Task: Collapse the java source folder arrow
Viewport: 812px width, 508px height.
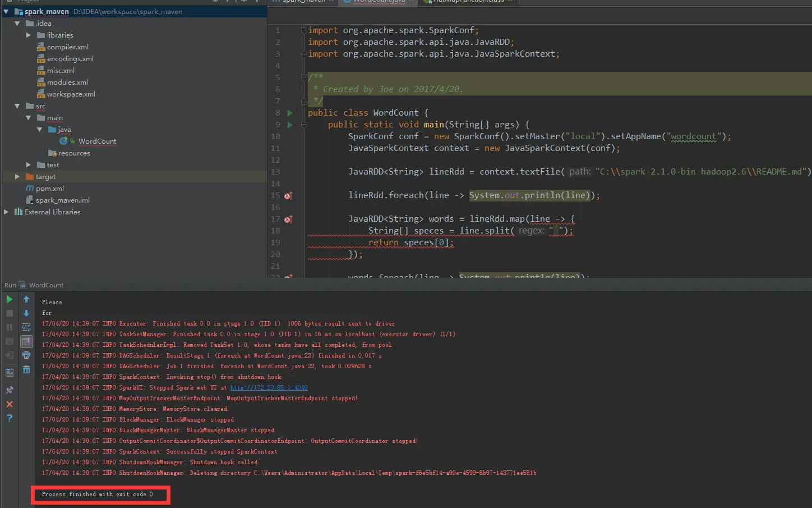Action: click(40, 129)
